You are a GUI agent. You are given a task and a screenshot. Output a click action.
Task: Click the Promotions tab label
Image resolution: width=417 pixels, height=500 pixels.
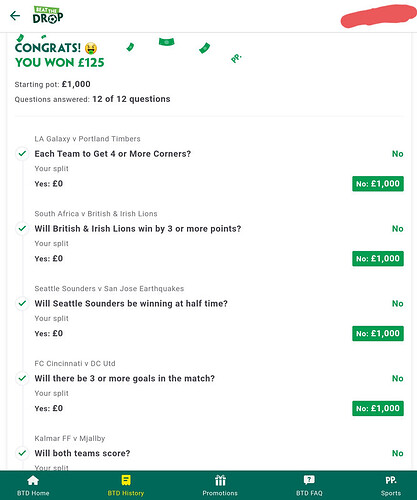tap(220, 493)
